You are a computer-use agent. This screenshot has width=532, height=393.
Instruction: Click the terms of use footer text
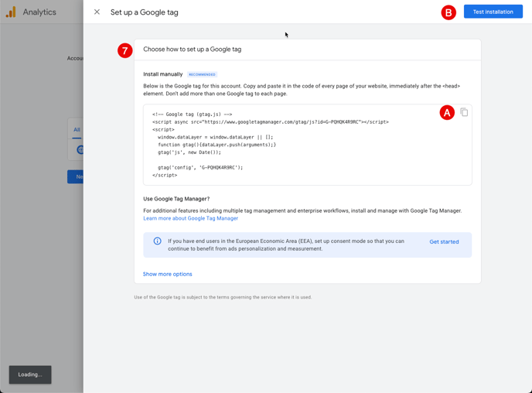pyautogui.click(x=223, y=297)
